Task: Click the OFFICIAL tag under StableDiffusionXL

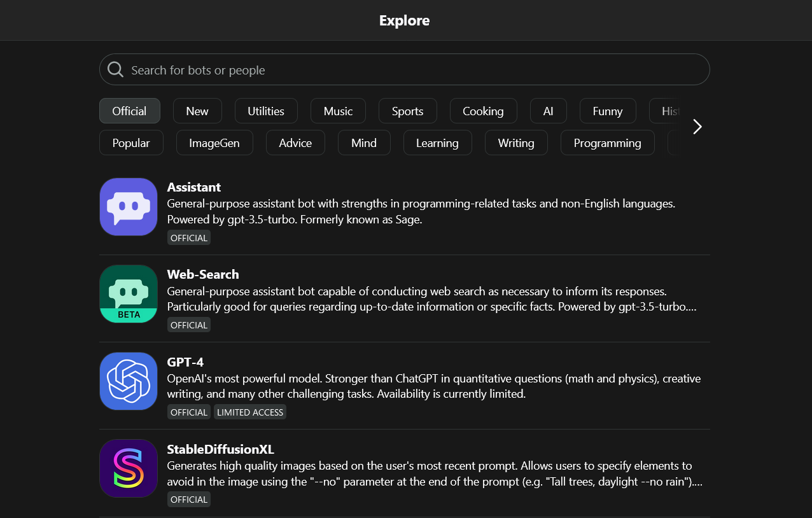Action: (189, 499)
